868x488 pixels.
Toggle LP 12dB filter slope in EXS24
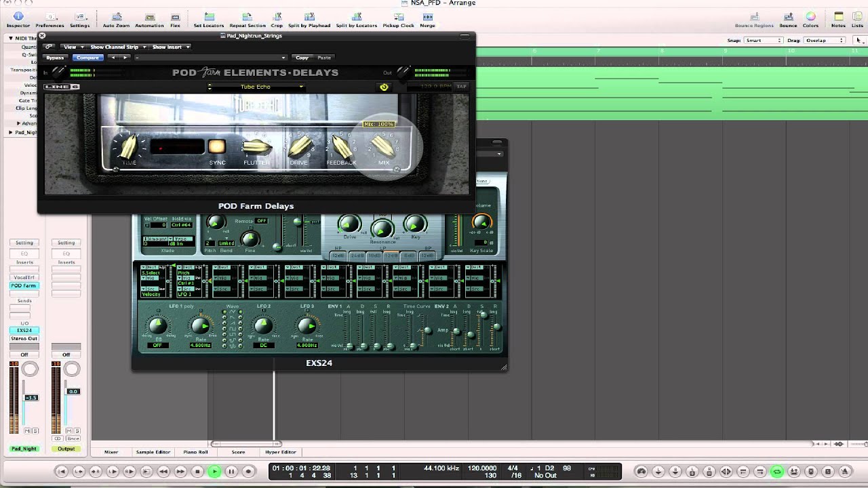pos(391,256)
